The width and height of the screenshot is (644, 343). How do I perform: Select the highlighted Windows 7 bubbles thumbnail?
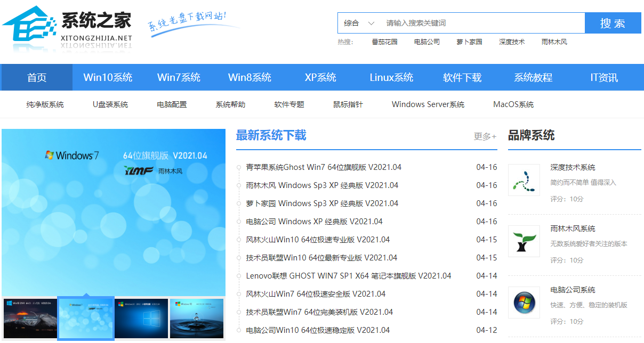click(86, 318)
